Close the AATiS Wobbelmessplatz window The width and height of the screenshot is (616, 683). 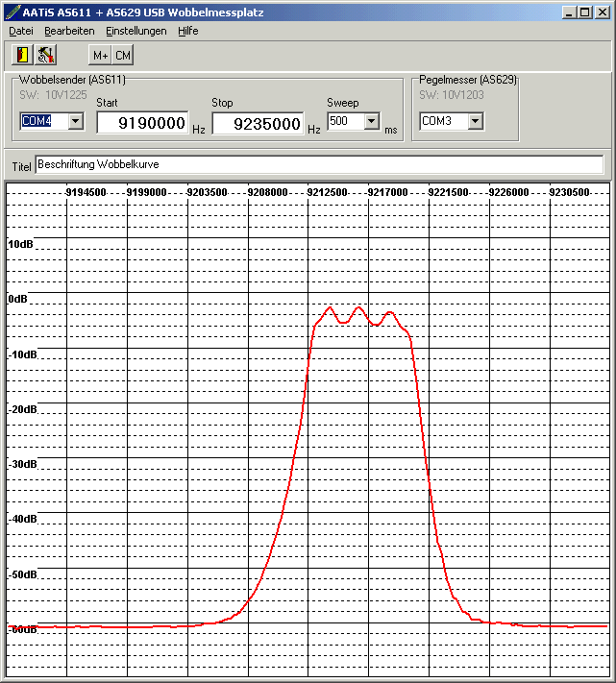[604, 12]
